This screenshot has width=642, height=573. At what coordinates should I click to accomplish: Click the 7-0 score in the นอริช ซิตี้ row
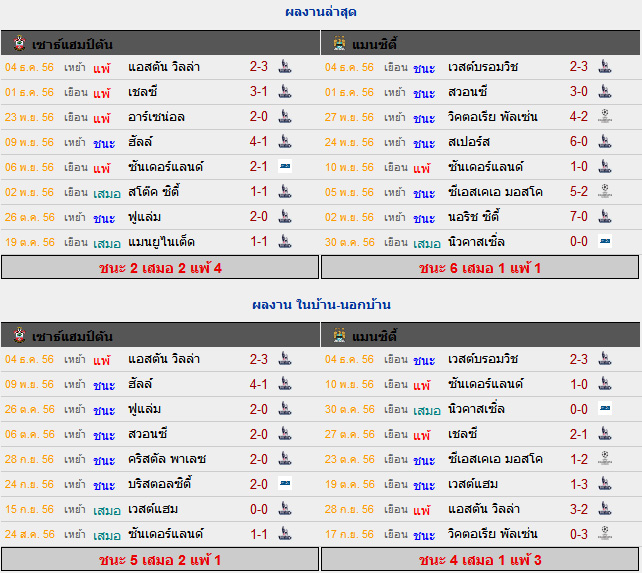pos(579,216)
